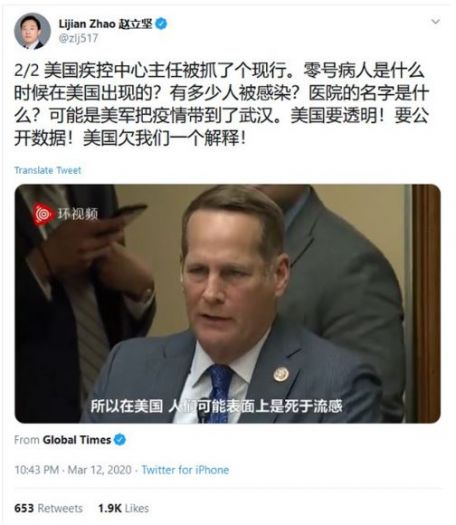Image resolution: width=456 pixels, height=525 pixels.
Task: Click the Mar 12, 2020 date
Action: point(99,470)
